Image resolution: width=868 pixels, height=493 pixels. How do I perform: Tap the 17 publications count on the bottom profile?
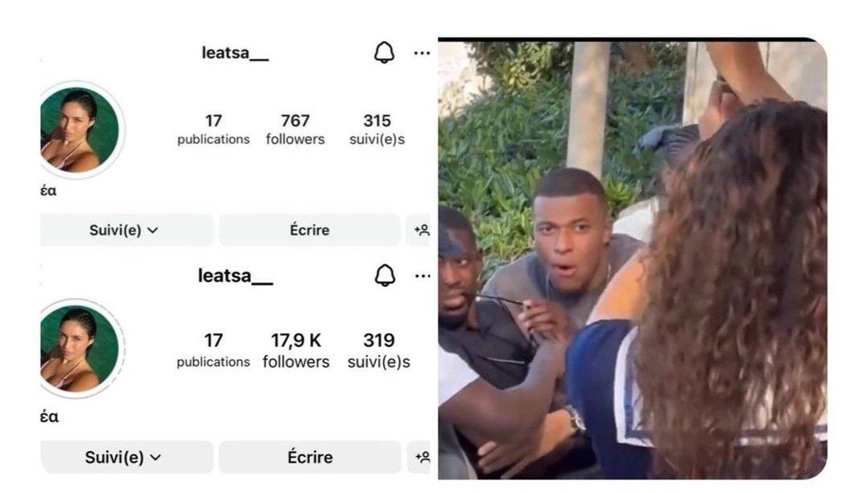pos(213,350)
